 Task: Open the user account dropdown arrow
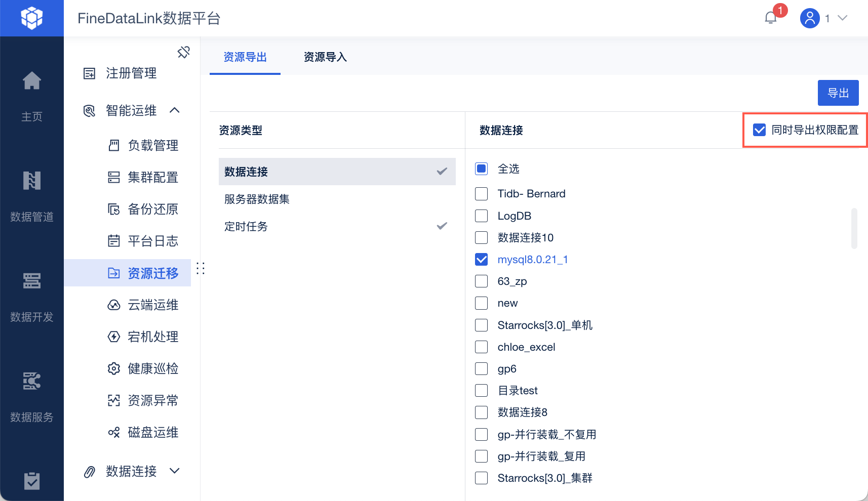tap(842, 18)
